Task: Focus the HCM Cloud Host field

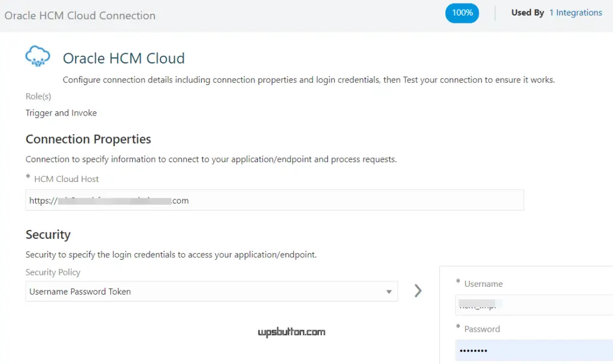Action: 274,200
